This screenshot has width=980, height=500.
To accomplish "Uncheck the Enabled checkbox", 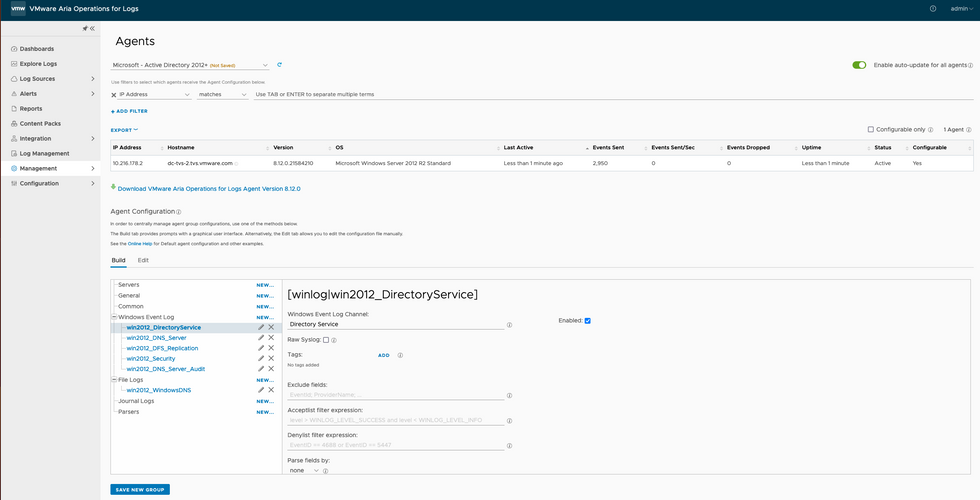I will 588,321.
